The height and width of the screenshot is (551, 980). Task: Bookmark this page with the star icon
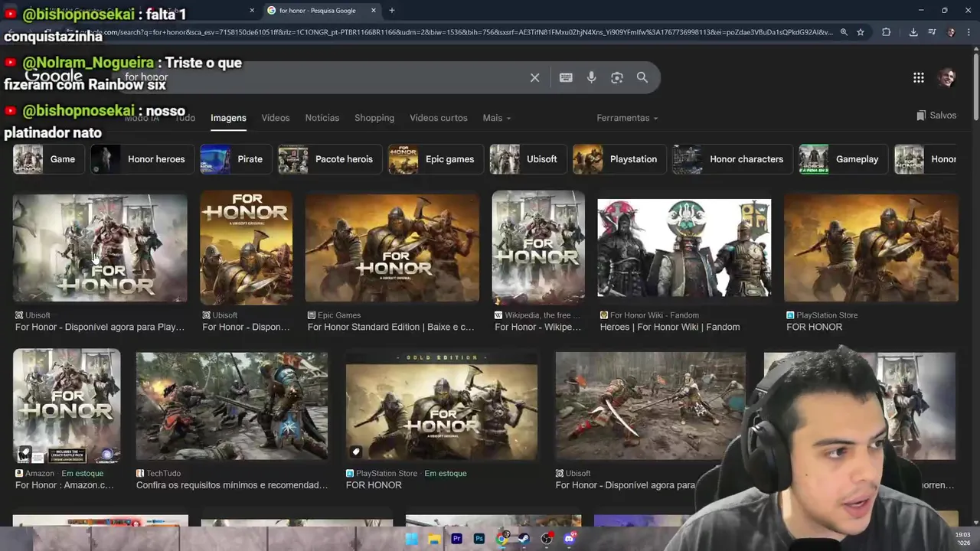(x=861, y=32)
